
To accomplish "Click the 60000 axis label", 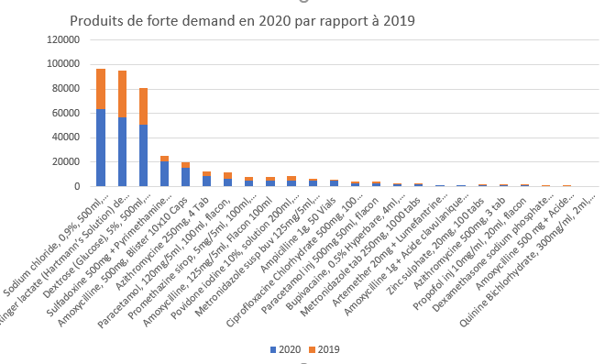I will click(66, 113).
